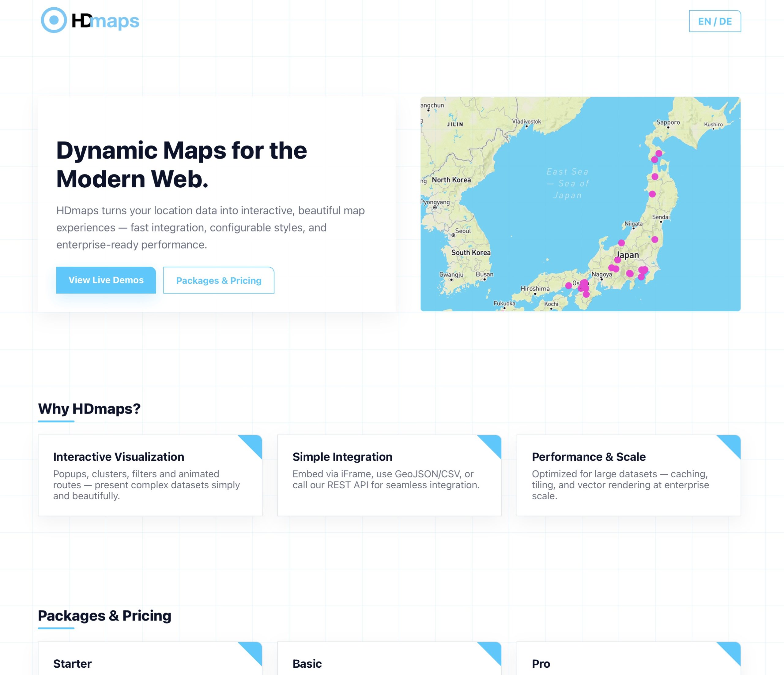Viewport: 784px width, 675px height.
Task: Click the pink marker near Hiroshima
Action: [x=568, y=286]
